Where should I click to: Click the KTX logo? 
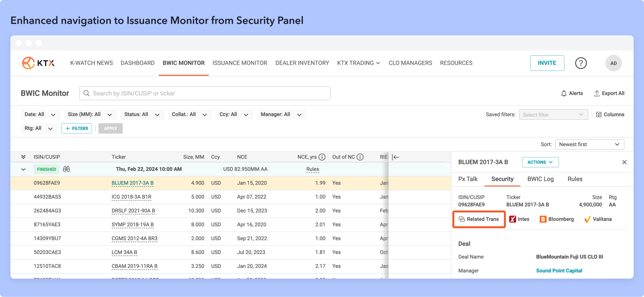[x=38, y=63]
